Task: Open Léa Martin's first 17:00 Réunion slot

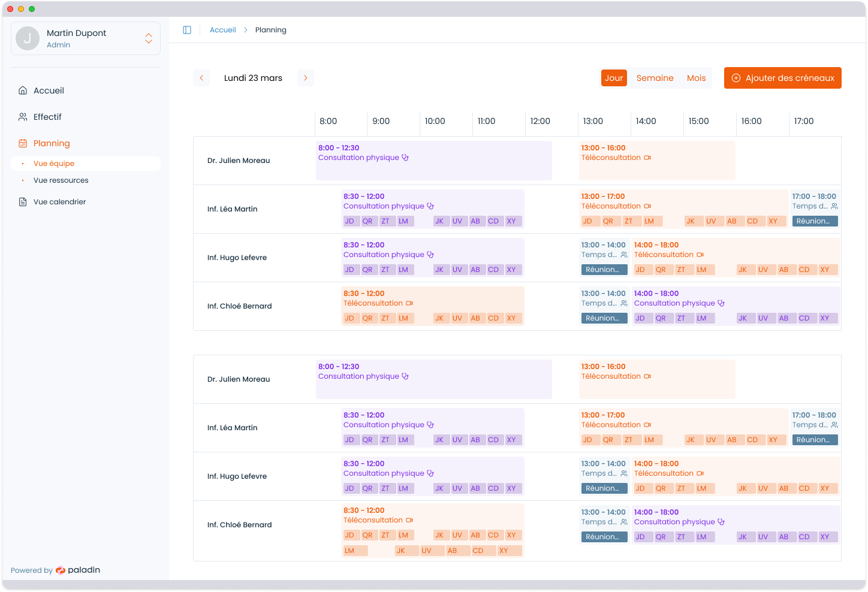Action: [x=813, y=221]
